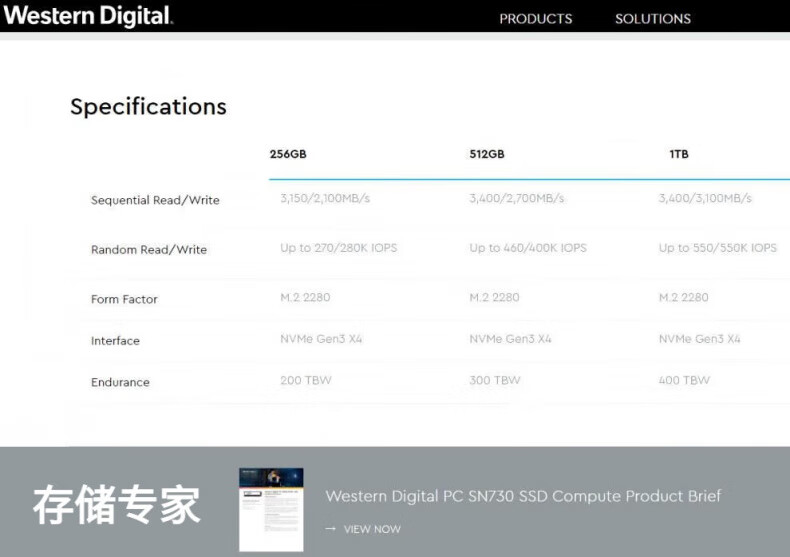The width and height of the screenshot is (790, 557).
Task: Open the SOLUTIONS menu
Action: pyautogui.click(x=652, y=19)
